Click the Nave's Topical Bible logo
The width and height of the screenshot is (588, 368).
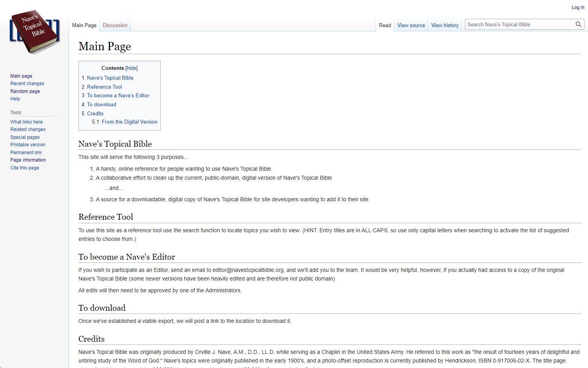coord(34,32)
